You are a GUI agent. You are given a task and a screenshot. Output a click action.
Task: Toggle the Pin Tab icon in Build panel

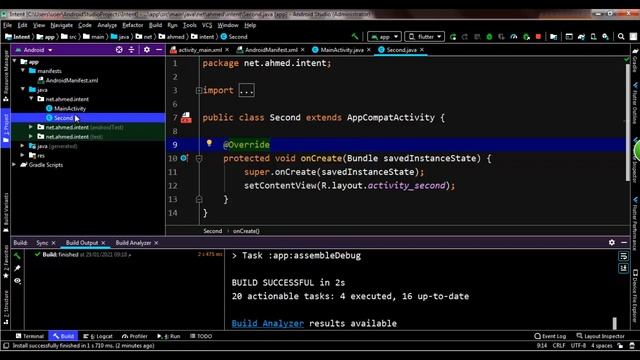point(17,268)
